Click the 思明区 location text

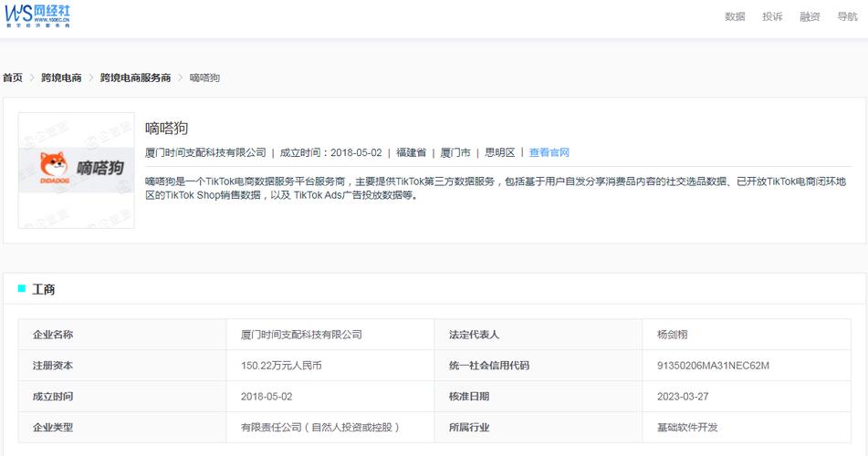pyautogui.click(x=500, y=152)
